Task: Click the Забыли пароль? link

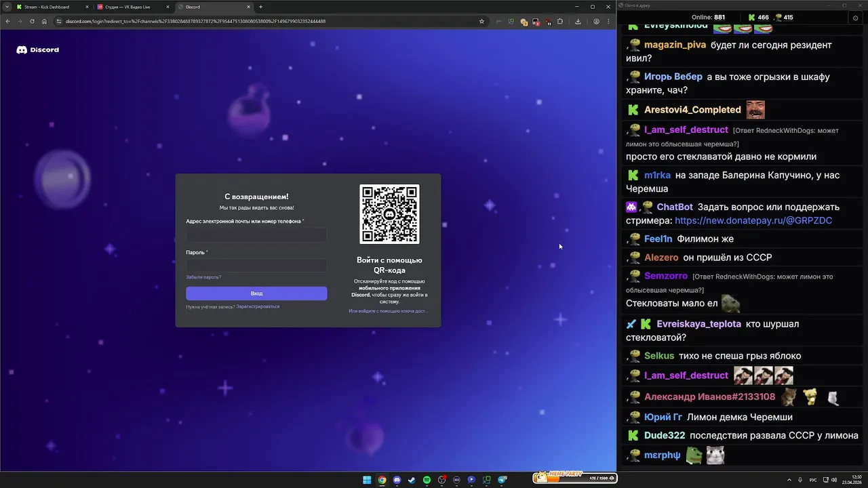Action: click(203, 277)
